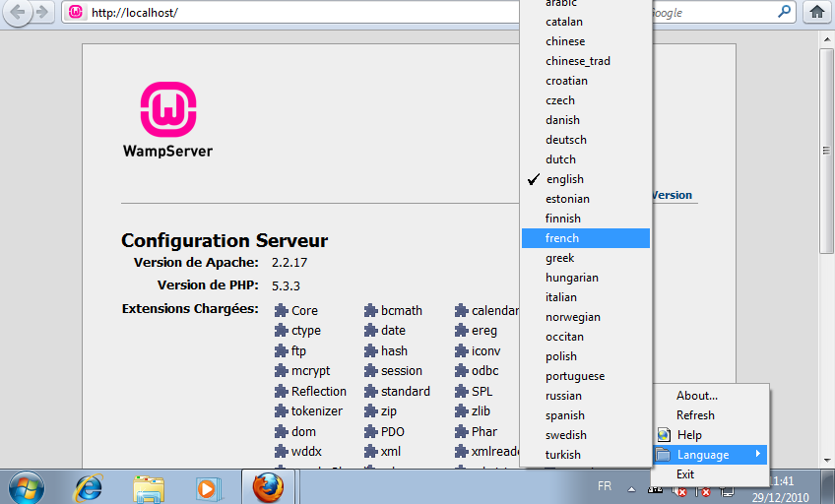Select deutsch in the language menu
The width and height of the screenshot is (835, 504).
tap(566, 140)
